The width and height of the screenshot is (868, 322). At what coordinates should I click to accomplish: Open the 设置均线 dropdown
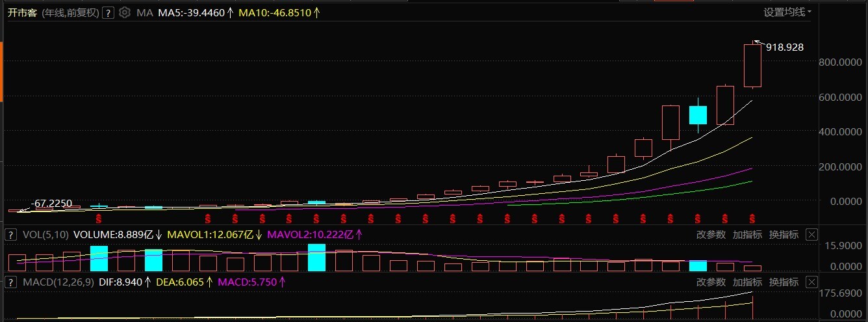(x=787, y=12)
